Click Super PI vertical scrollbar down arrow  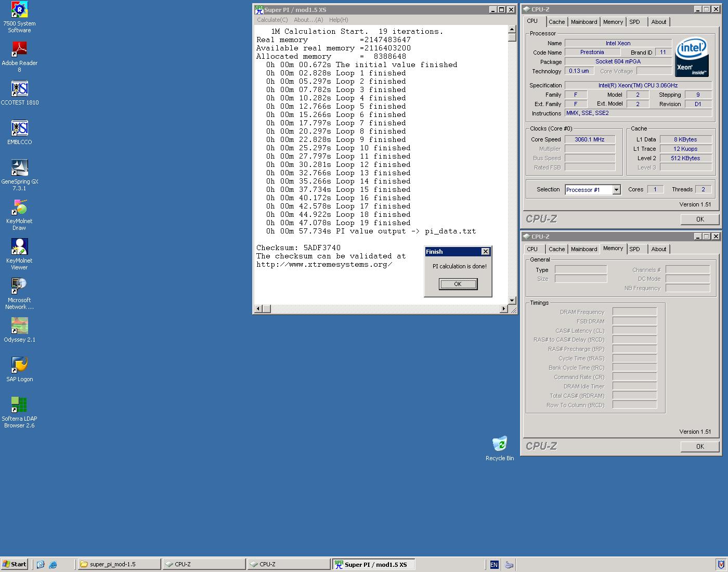point(512,300)
